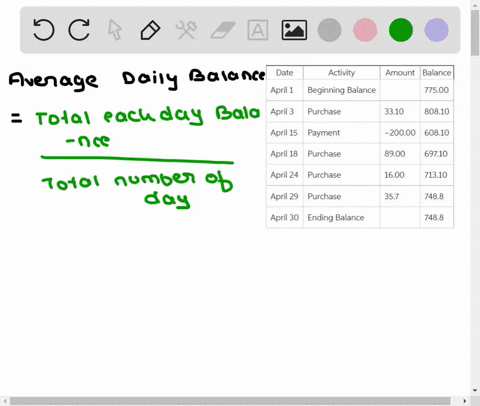Image resolution: width=480 pixels, height=406 pixels.
Task: Click the Undo arrow icon
Action: (44, 30)
